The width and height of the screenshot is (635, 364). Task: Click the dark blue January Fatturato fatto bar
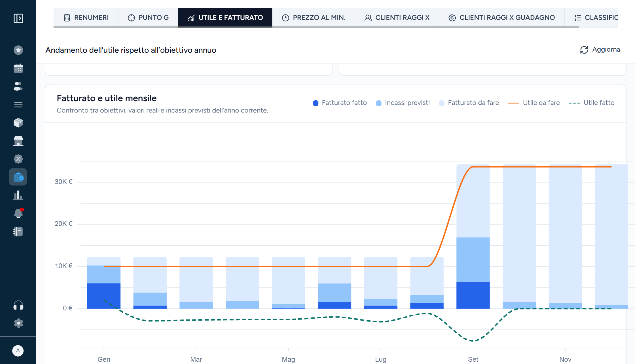tap(104, 296)
